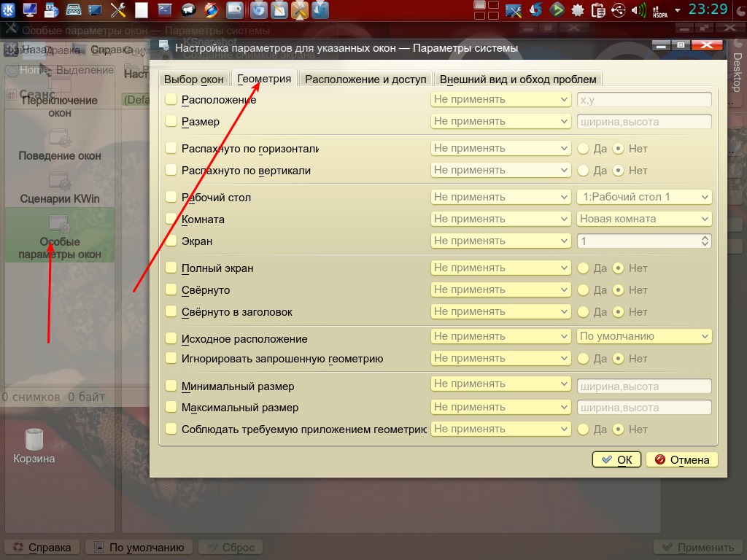
Task: Open the 1:Рабочий стол 1 dropdown
Action: [x=644, y=197]
